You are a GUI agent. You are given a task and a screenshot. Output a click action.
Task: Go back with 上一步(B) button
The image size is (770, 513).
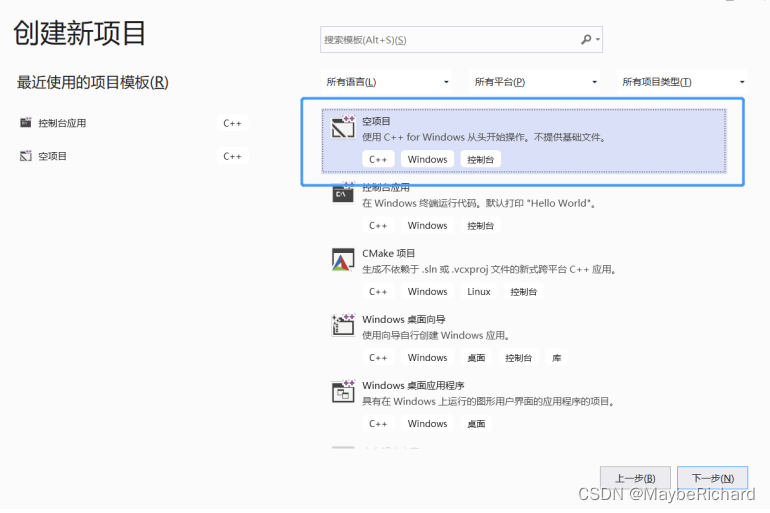(635, 478)
